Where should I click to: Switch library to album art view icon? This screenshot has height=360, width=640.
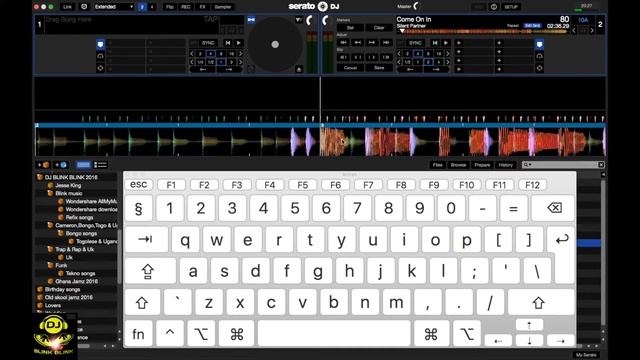pos(83,165)
